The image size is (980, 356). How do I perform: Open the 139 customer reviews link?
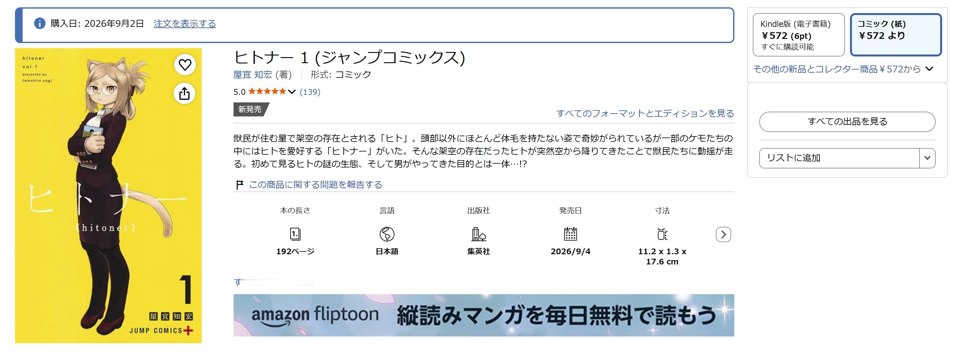(310, 92)
